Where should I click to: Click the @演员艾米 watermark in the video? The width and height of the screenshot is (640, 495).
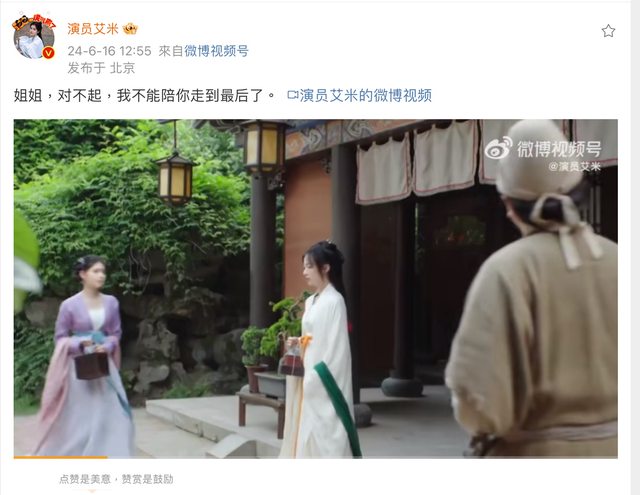click(575, 166)
